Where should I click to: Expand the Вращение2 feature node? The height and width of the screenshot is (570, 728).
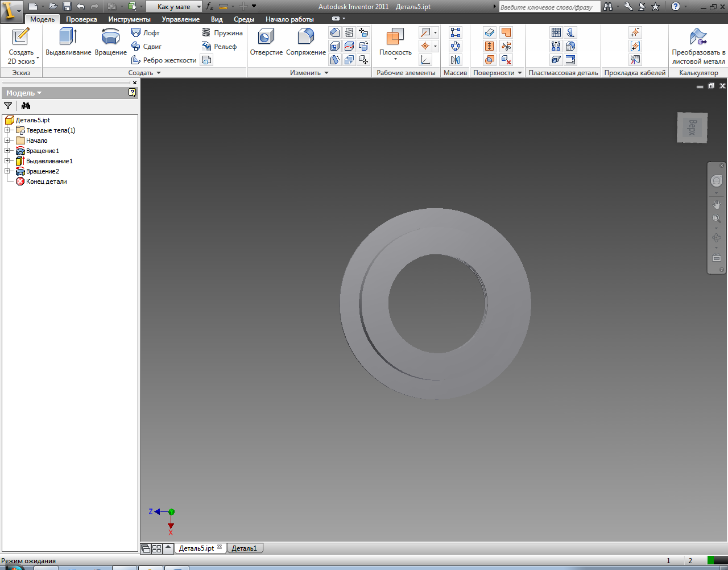[x=7, y=171]
